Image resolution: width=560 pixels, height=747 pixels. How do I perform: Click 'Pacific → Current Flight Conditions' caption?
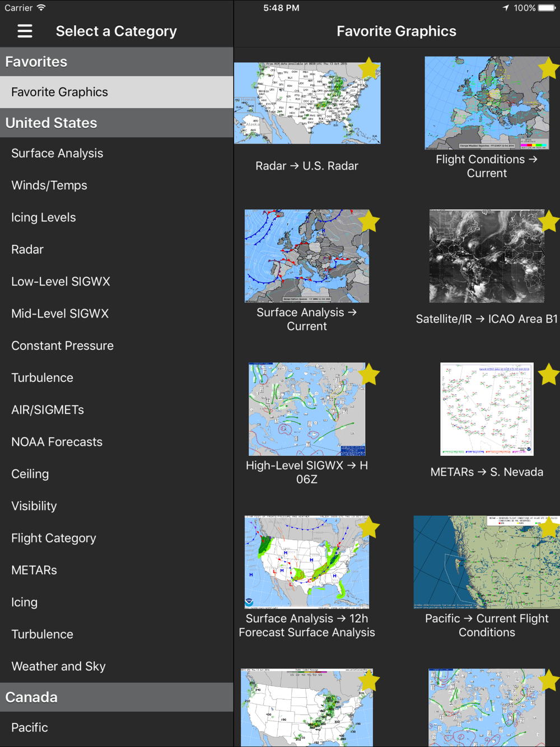coord(487,625)
